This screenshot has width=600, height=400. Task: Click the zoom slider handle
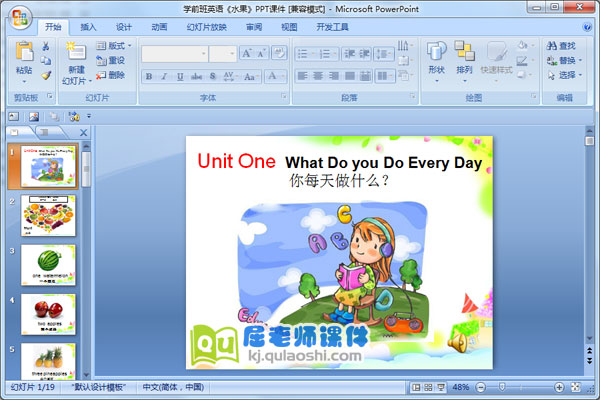[x=502, y=388]
